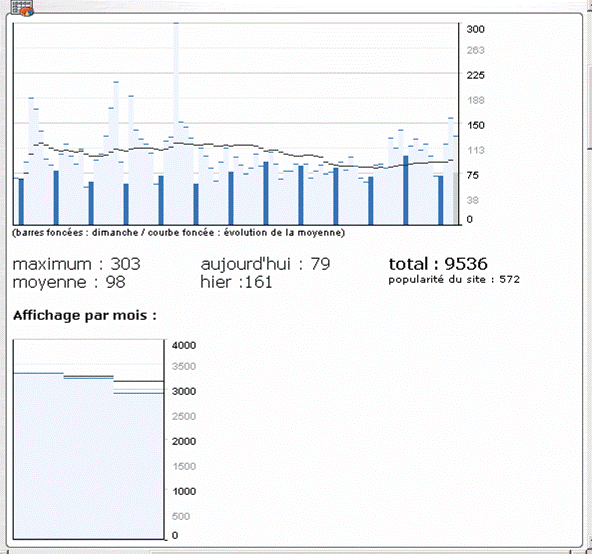This screenshot has height=554, width=592.
Task: Click the maximum : 303 value
Action: tap(77, 264)
